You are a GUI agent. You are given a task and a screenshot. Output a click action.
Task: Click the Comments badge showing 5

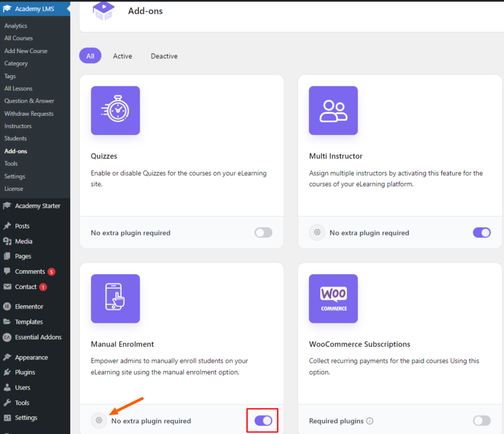coord(51,272)
